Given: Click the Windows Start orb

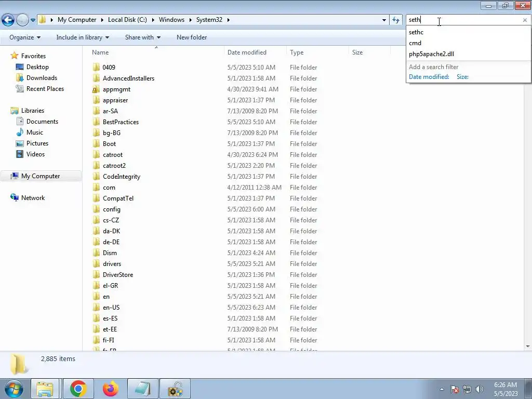Looking at the screenshot, I should (x=14, y=389).
